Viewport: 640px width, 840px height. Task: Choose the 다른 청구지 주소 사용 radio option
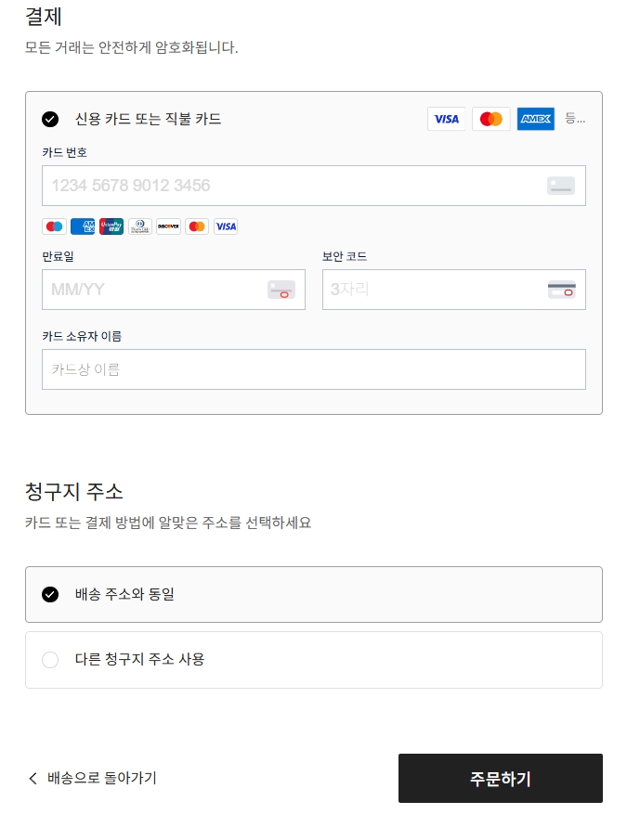click(x=50, y=660)
